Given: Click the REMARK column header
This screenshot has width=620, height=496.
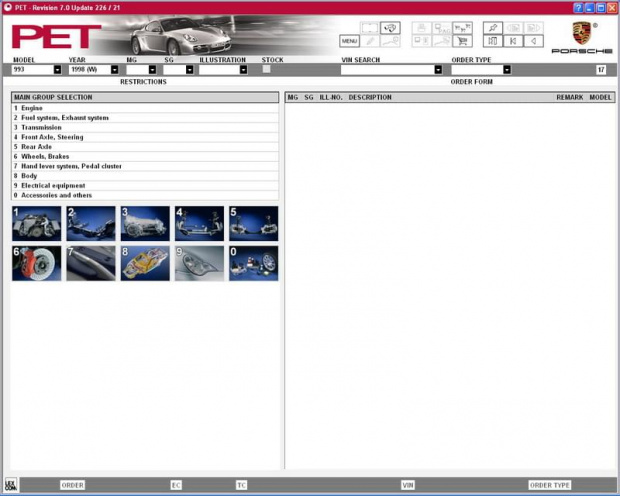Looking at the screenshot, I should (x=569, y=97).
